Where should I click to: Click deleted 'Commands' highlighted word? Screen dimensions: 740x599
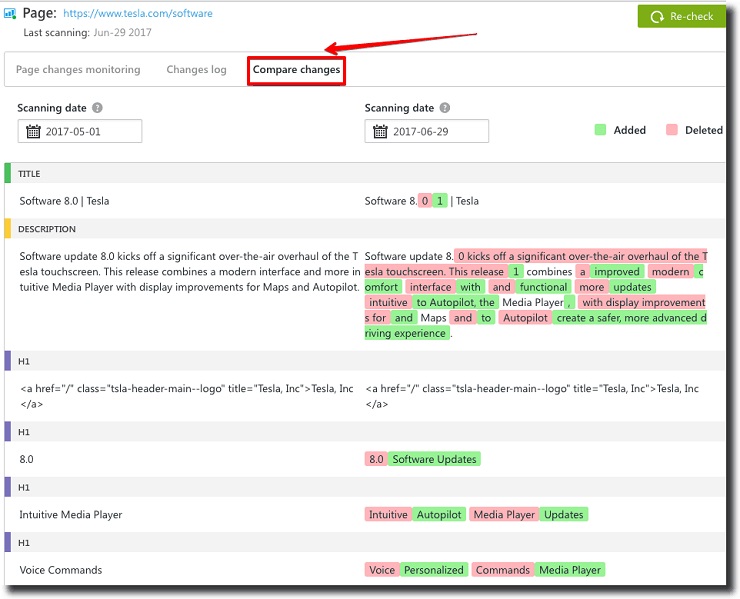click(503, 570)
